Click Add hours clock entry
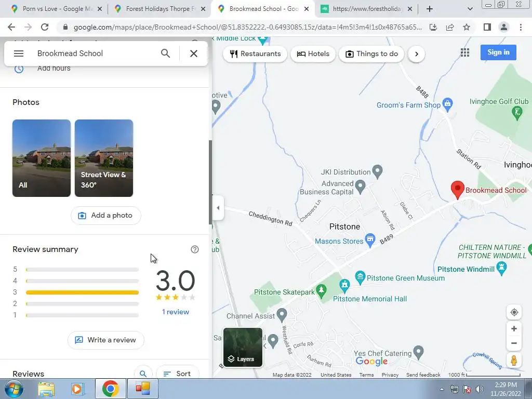This screenshot has width=532, height=399. tap(105, 68)
